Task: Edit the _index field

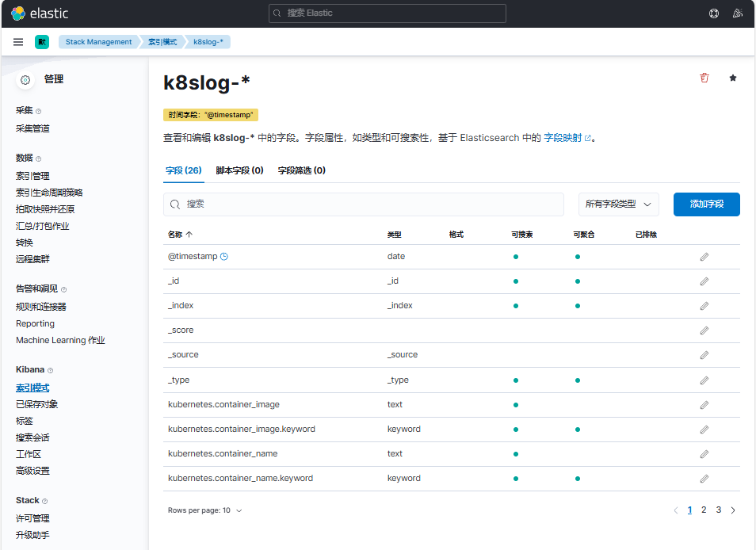Action: pos(704,306)
